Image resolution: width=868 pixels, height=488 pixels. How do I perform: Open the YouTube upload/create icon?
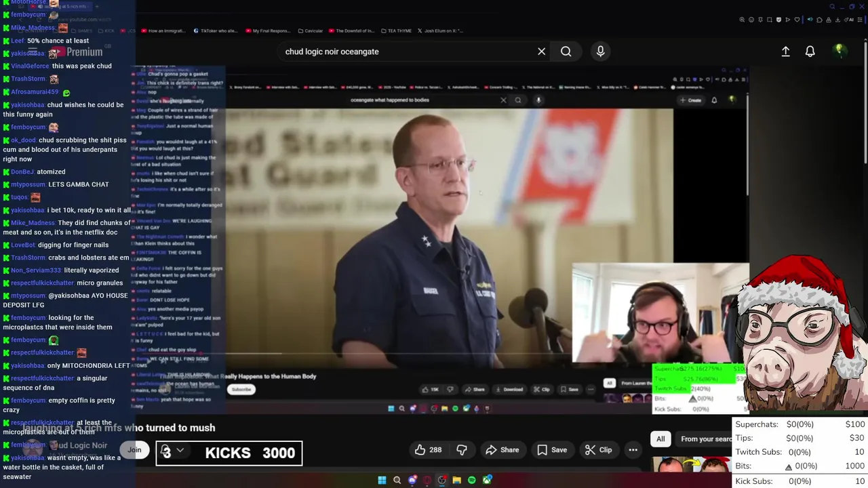(x=785, y=52)
